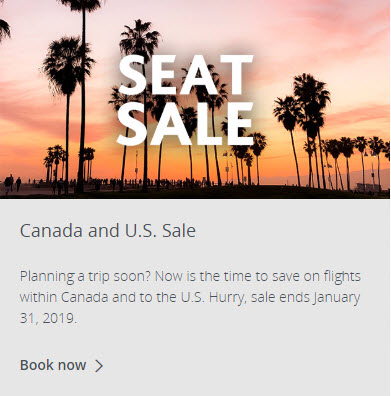
Task: Click the January 31, 2019 end date text
Action: [x=190, y=307]
